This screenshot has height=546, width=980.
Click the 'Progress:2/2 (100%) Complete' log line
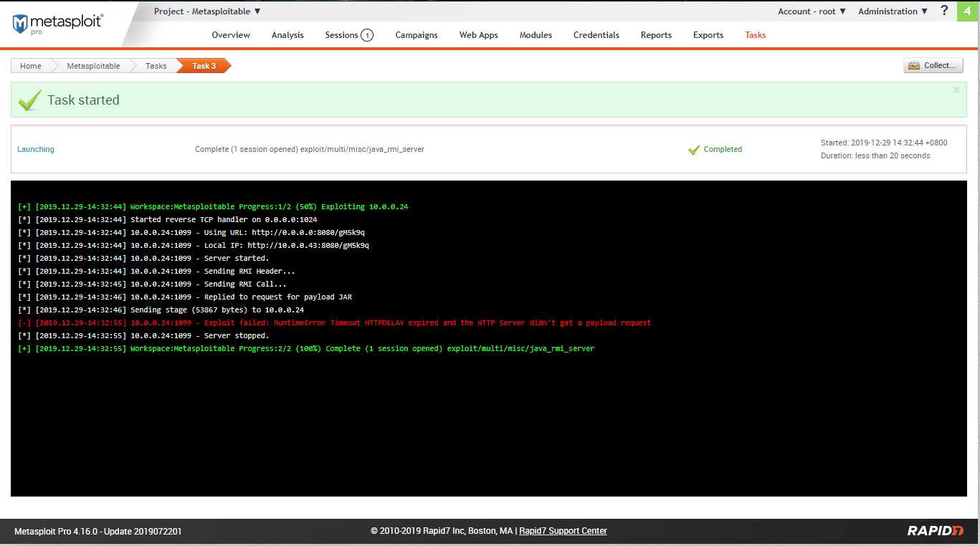pyautogui.click(x=306, y=349)
